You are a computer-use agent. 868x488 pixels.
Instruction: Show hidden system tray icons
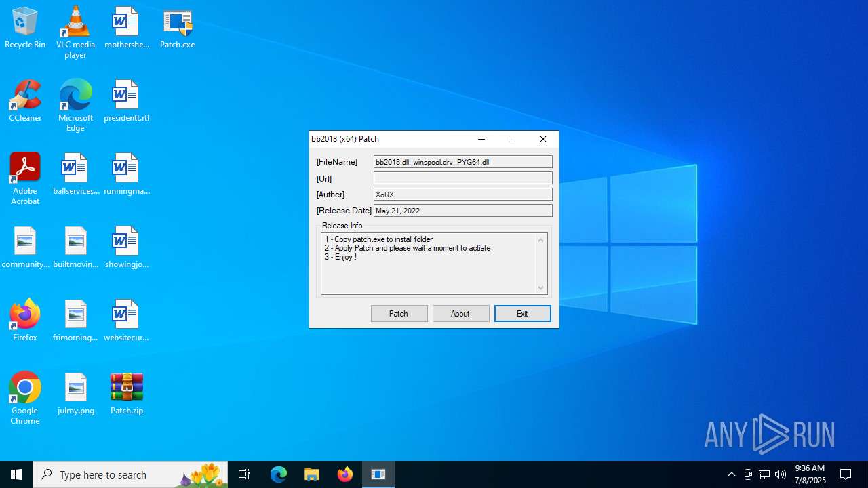731,474
